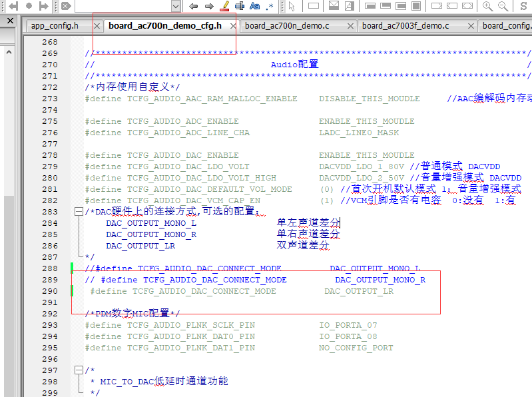Image resolution: width=532 pixels, height=397 pixels.
Task: Click the clear search tag icon
Action: pos(66,6)
